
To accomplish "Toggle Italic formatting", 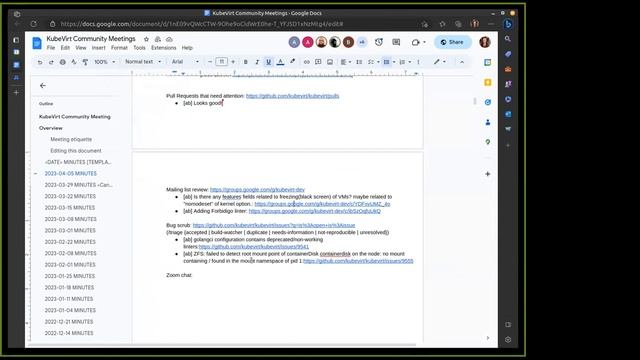I will coord(257,62).
